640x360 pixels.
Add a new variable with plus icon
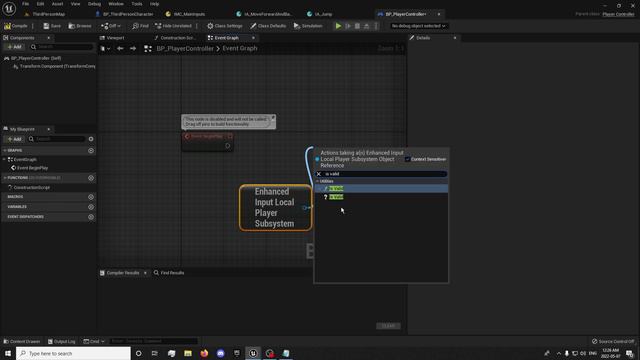coord(91,207)
